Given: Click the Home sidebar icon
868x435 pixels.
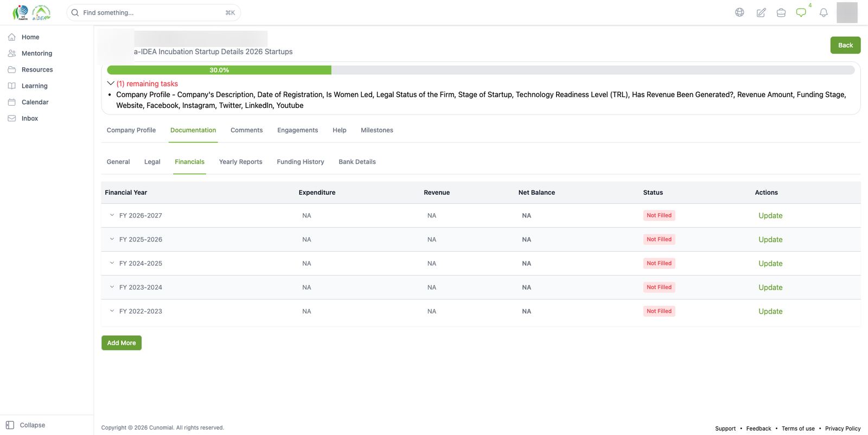Looking at the screenshot, I should [x=12, y=37].
